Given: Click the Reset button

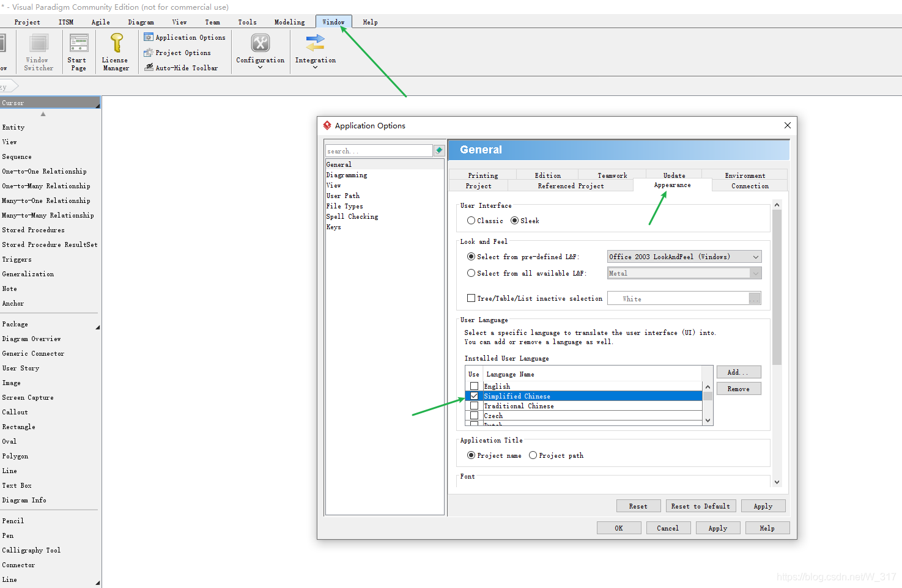Looking at the screenshot, I should click(638, 506).
